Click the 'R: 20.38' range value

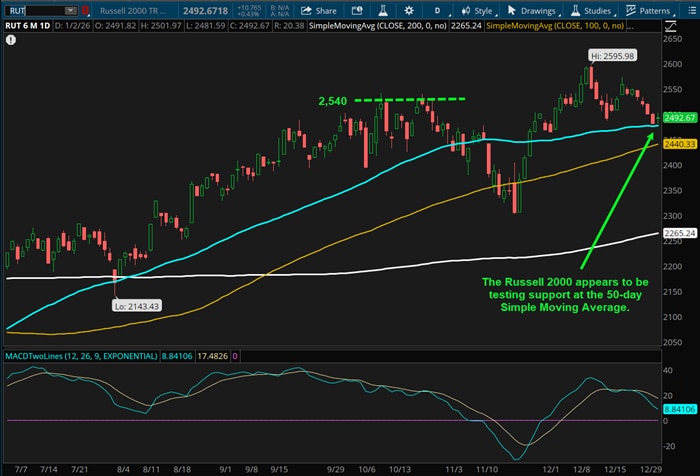click(289, 26)
